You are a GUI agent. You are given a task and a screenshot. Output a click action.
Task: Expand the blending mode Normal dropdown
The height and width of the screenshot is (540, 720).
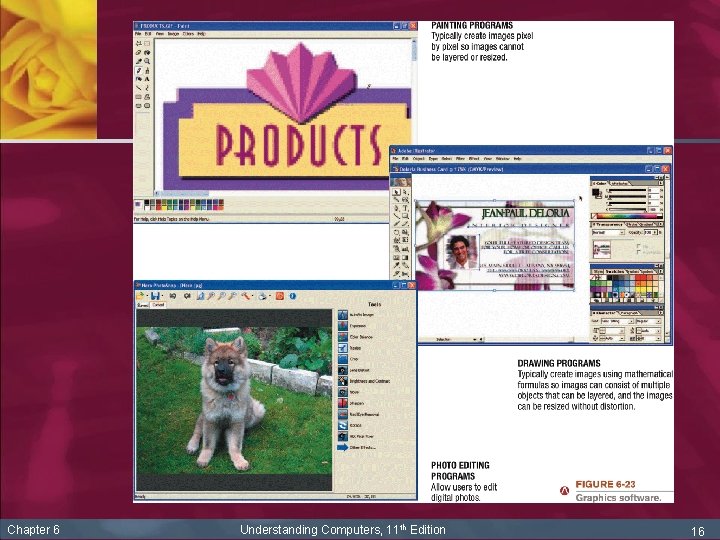[x=608, y=233]
